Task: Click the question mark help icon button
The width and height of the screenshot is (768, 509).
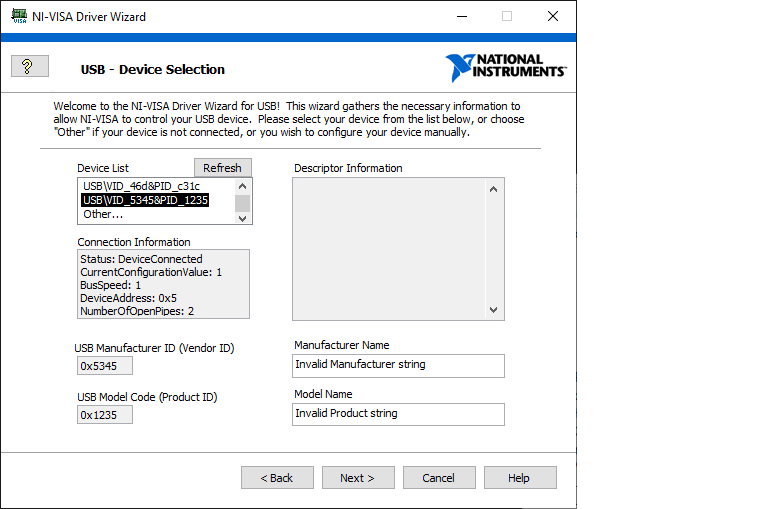Action: click(x=30, y=66)
